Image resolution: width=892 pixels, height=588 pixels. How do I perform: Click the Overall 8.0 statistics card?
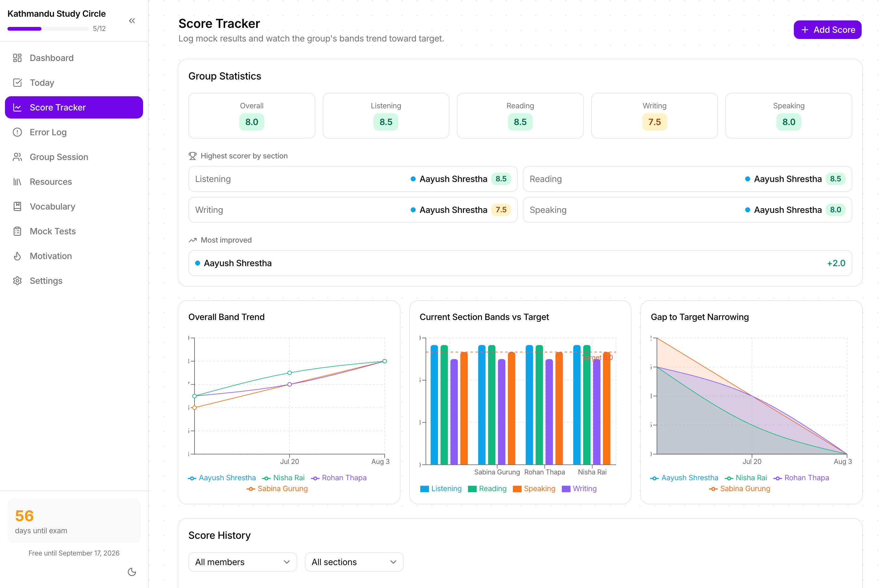251,115
